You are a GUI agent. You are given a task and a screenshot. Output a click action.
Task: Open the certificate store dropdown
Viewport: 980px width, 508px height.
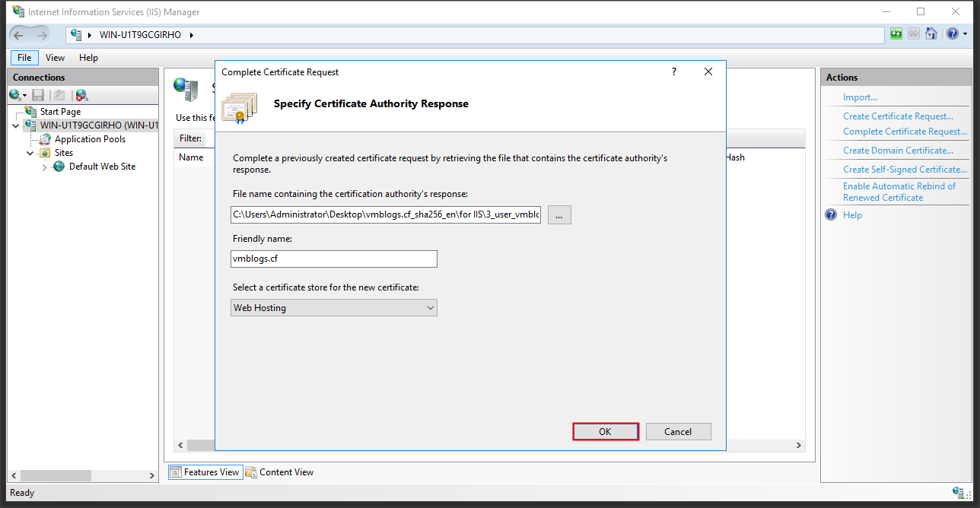point(334,308)
